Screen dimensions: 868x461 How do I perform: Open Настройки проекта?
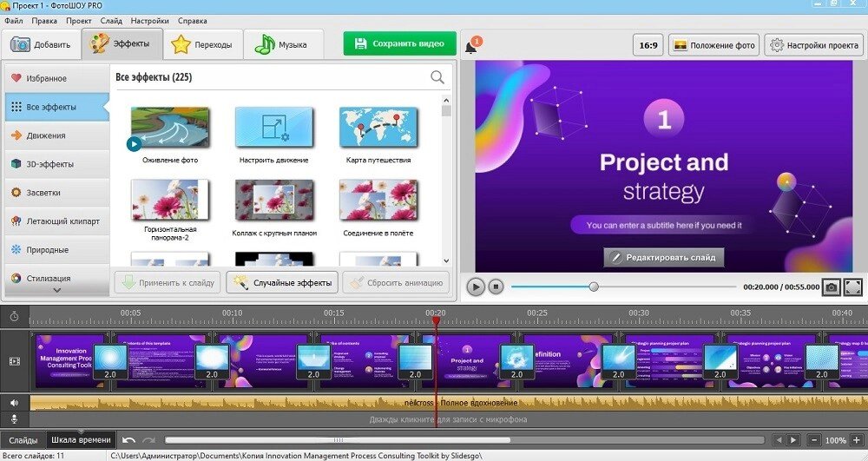[x=815, y=45]
